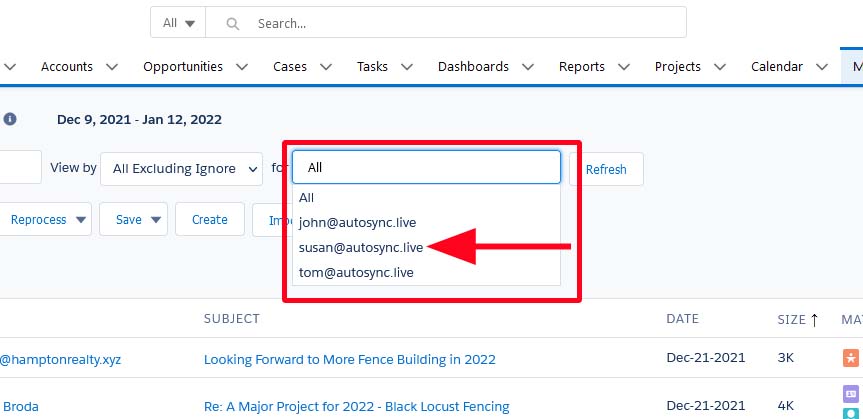Screen dimensions: 863x419
Task: Go to the Reports tab
Action: coord(582,67)
